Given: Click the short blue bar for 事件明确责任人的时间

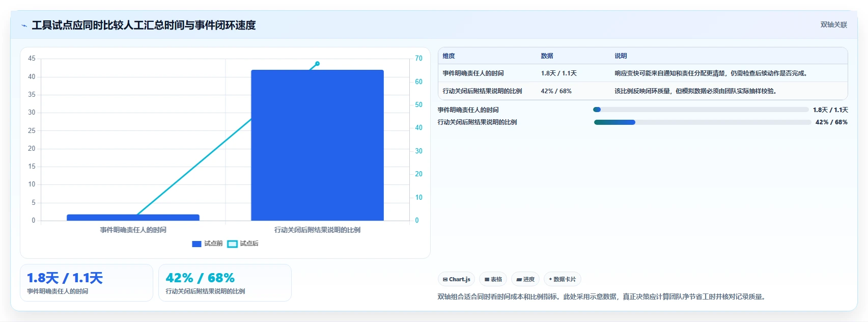Looking at the screenshot, I should click(x=133, y=218).
